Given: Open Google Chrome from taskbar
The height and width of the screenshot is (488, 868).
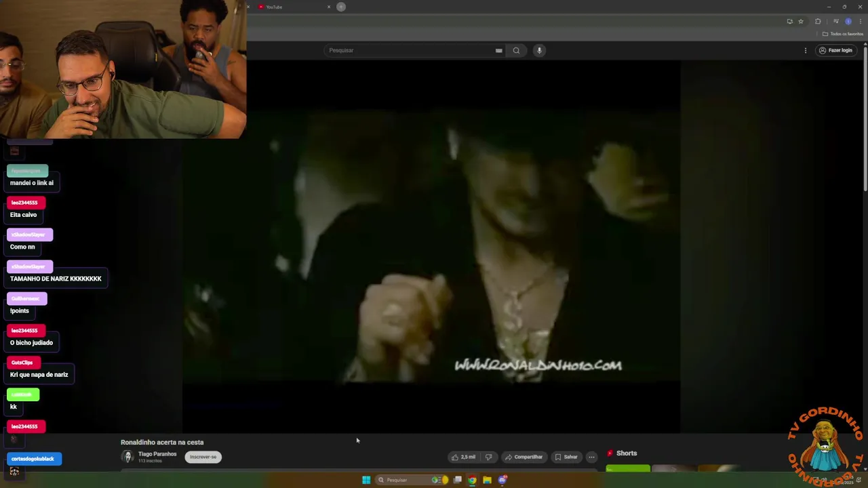Looking at the screenshot, I should [x=472, y=480].
